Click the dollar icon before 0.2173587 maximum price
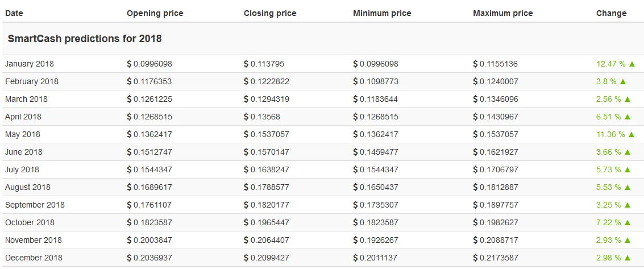Viewport: 644px width, 269px height. click(476, 258)
